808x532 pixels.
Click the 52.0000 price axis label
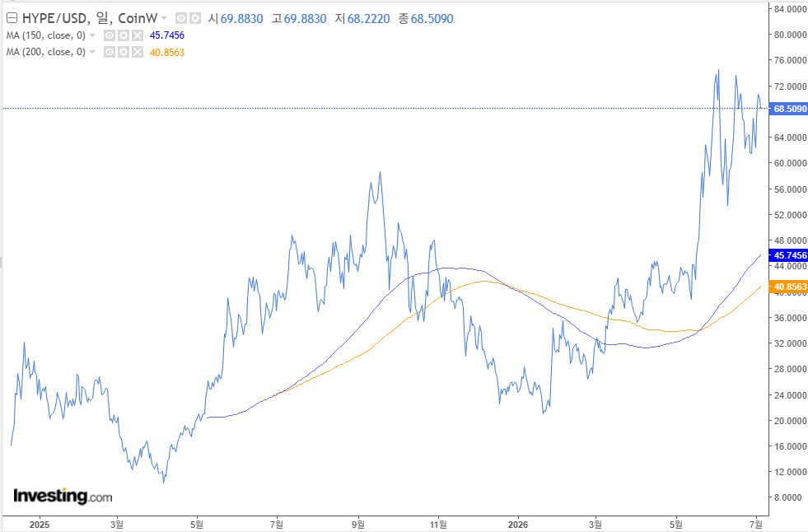pos(791,215)
